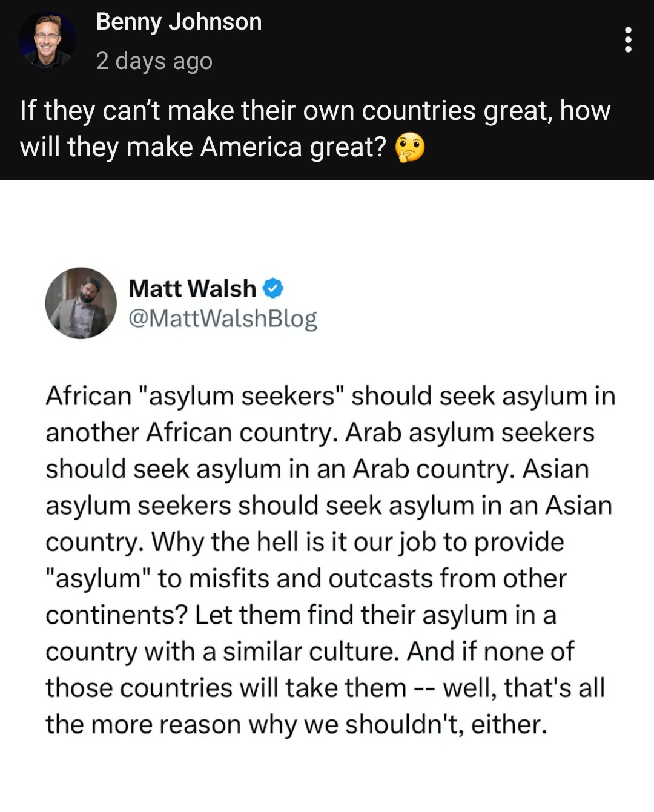Click the caption line "If they can't make"
This screenshot has height=812, width=654.
315,111
